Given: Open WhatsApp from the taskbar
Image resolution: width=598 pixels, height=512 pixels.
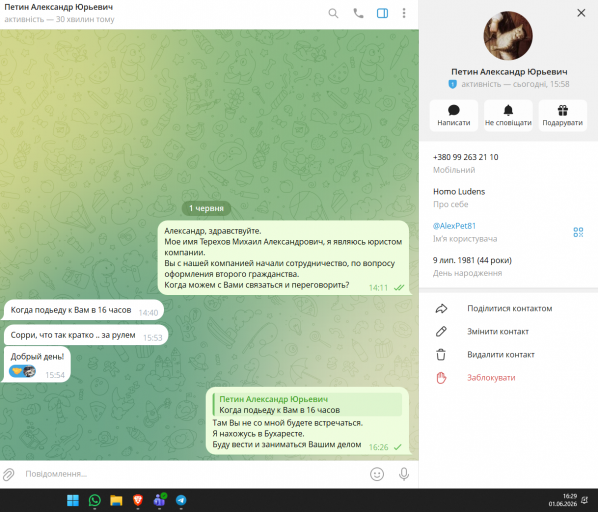Looking at the screenshot, I should point(95,500).
